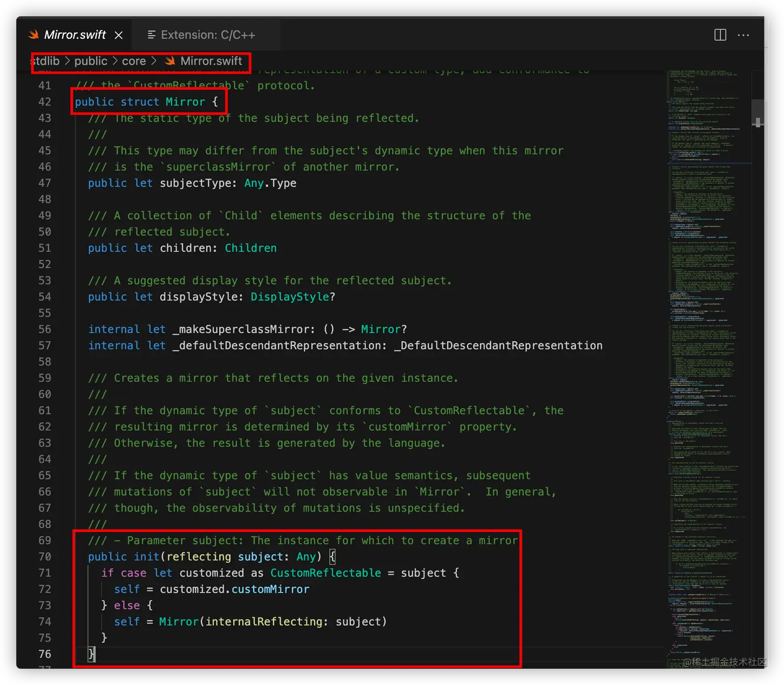Close the Mirror.swift tab

(119, 35)
